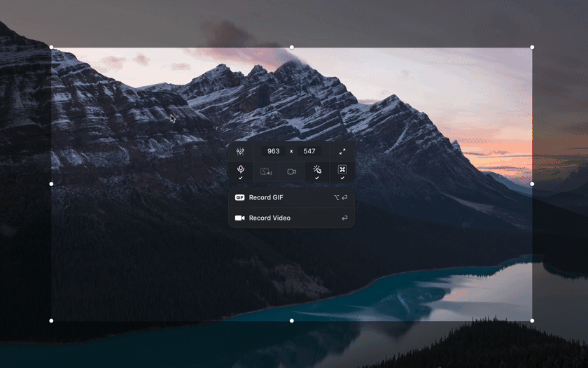Click the right-middle selection edge handle

pyautogui.click(x=532, y=184)
